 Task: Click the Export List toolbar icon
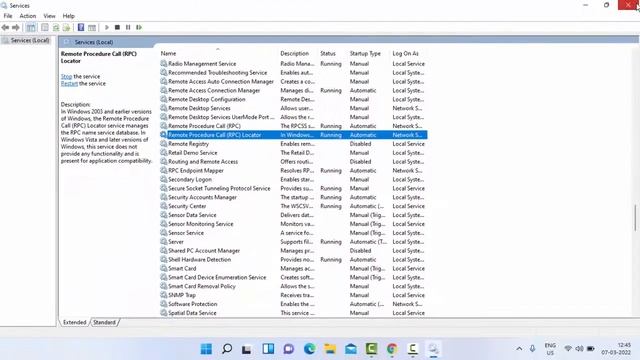[66, 27]
